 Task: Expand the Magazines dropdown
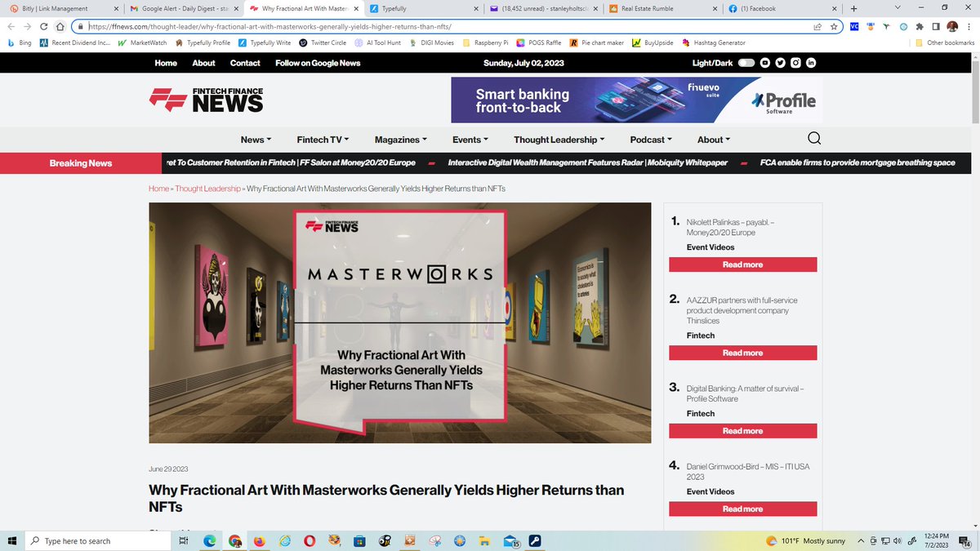tap(400, 140)
